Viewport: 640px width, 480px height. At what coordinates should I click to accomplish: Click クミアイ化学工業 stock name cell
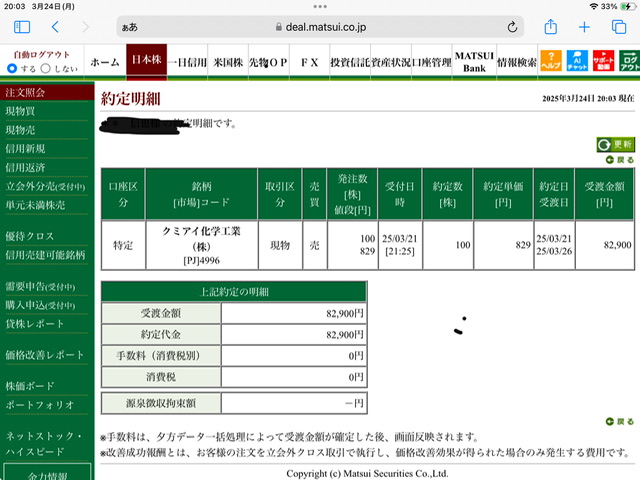tap(202, 245)
